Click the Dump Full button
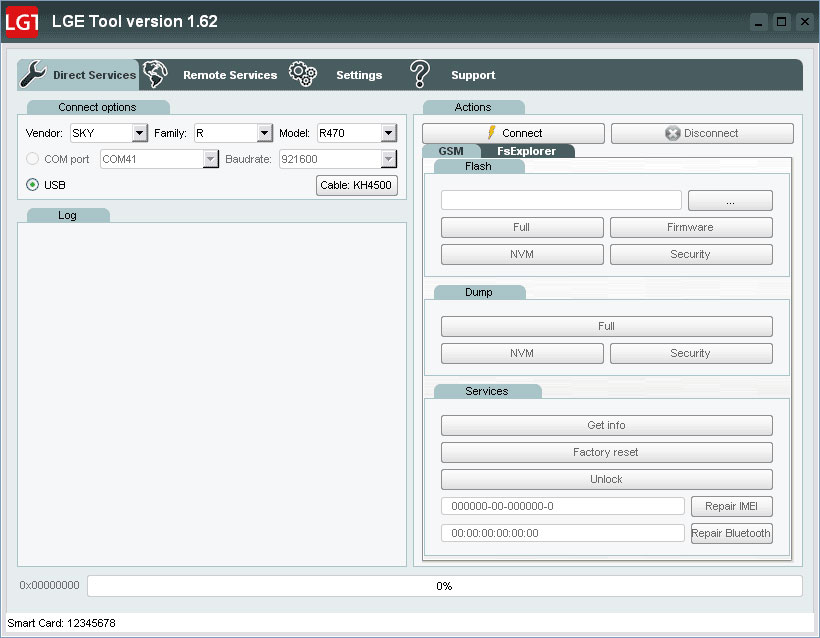This screenshot has width=820, height=638. [x=607, y=326]
